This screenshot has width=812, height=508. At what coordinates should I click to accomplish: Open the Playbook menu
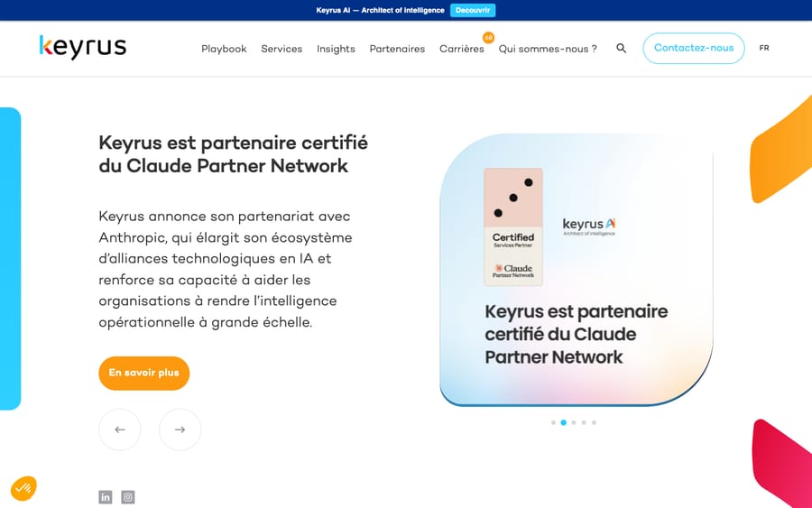tap(224, 49)
